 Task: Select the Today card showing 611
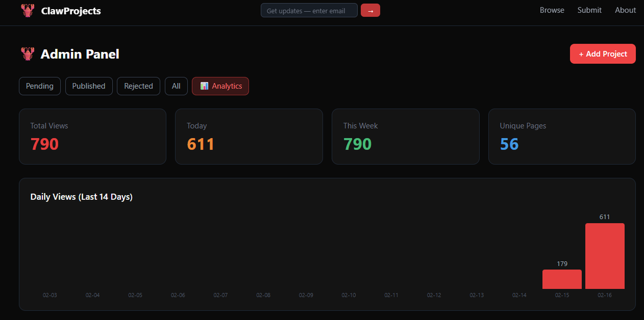pos(249,137)
